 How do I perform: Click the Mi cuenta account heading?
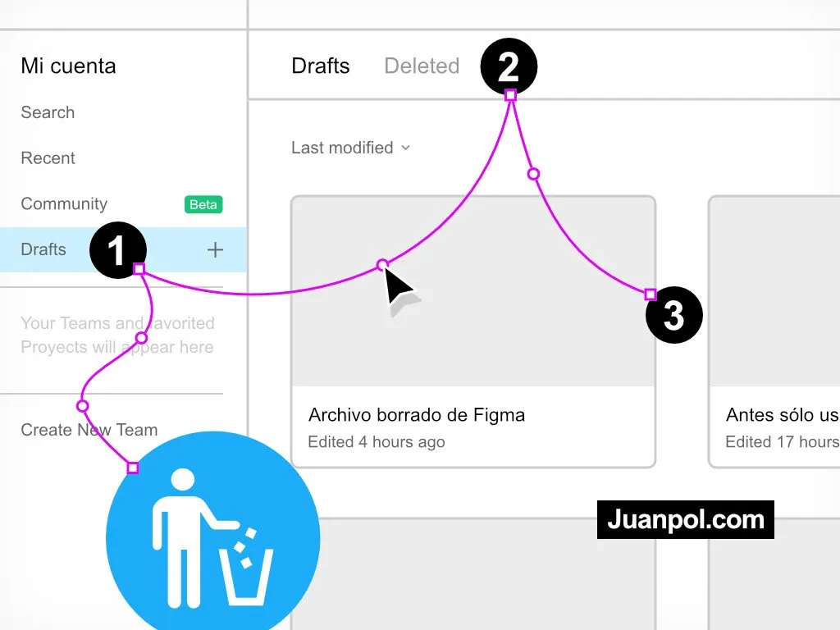[68, 66]
